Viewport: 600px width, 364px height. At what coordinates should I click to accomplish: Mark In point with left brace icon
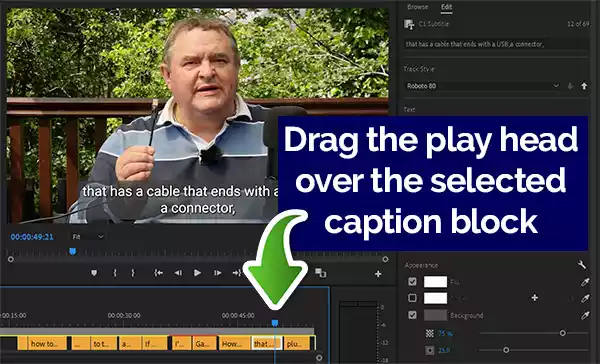point(114,273)
